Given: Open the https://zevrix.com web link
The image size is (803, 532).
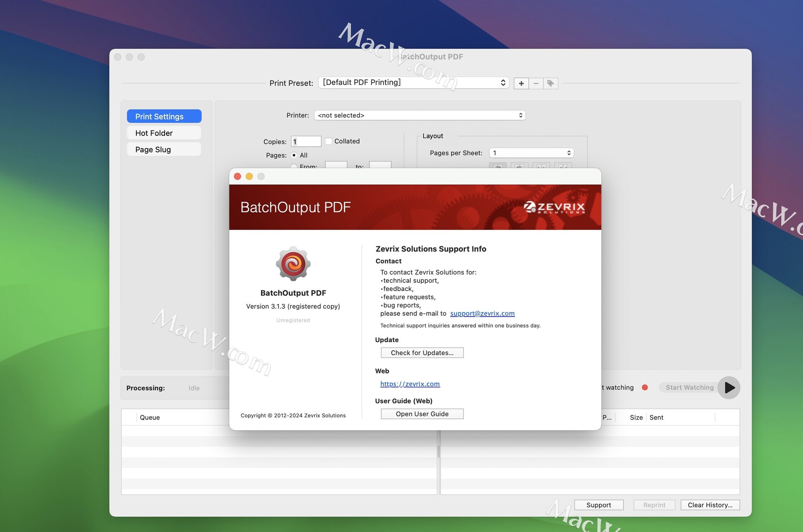Looking at the screenshot, I should pos(410,384).
